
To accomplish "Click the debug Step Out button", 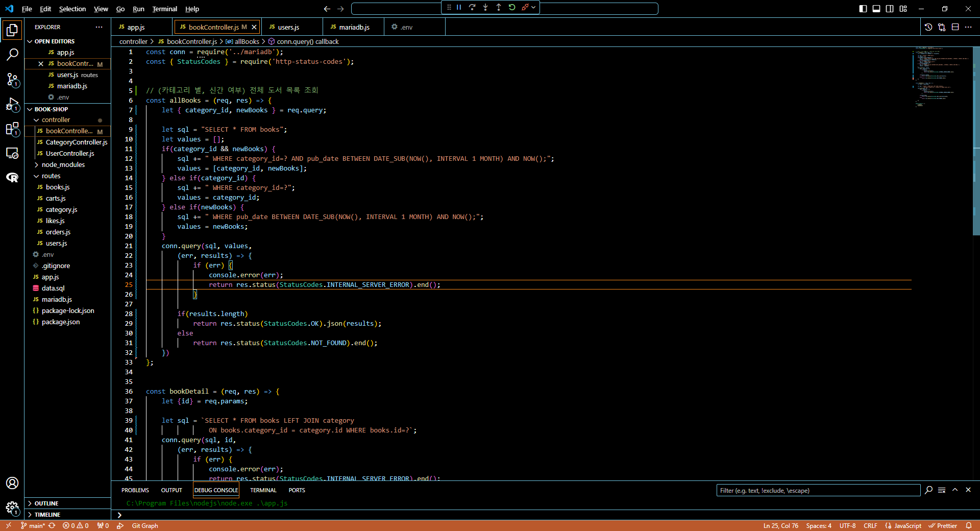I will tap(499, 7).
